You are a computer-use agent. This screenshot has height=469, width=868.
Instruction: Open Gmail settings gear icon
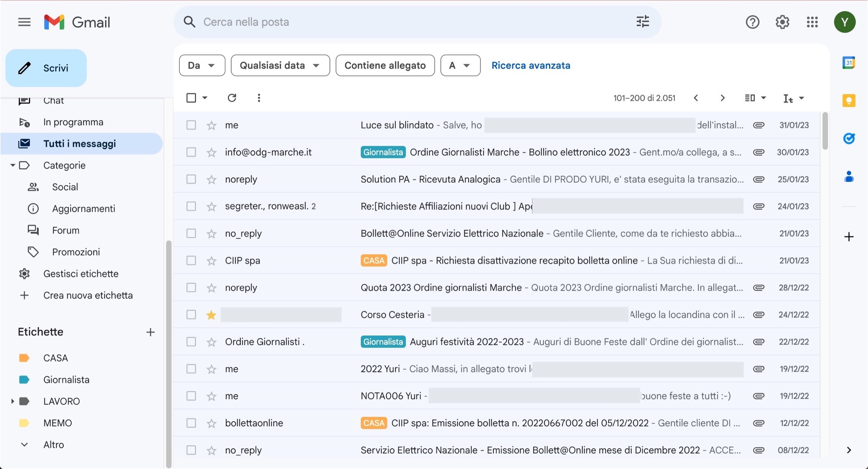(x=782, y=22)
